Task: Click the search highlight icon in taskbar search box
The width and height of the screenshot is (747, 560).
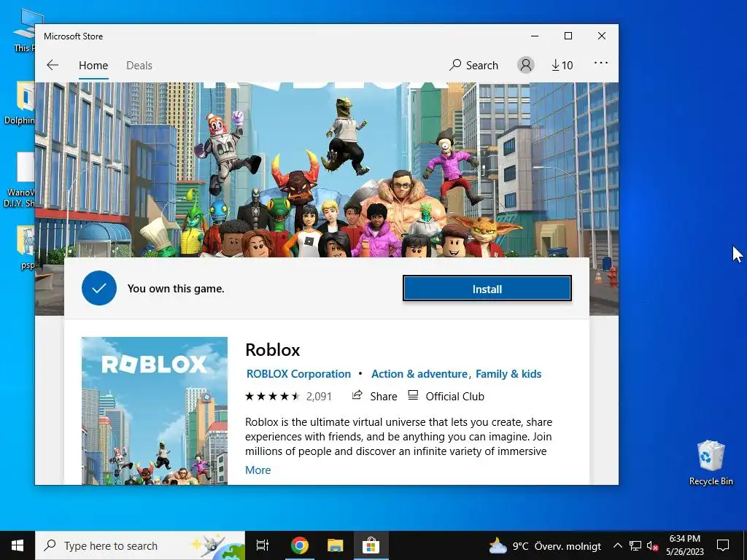Action: click(x=217, y=547)
